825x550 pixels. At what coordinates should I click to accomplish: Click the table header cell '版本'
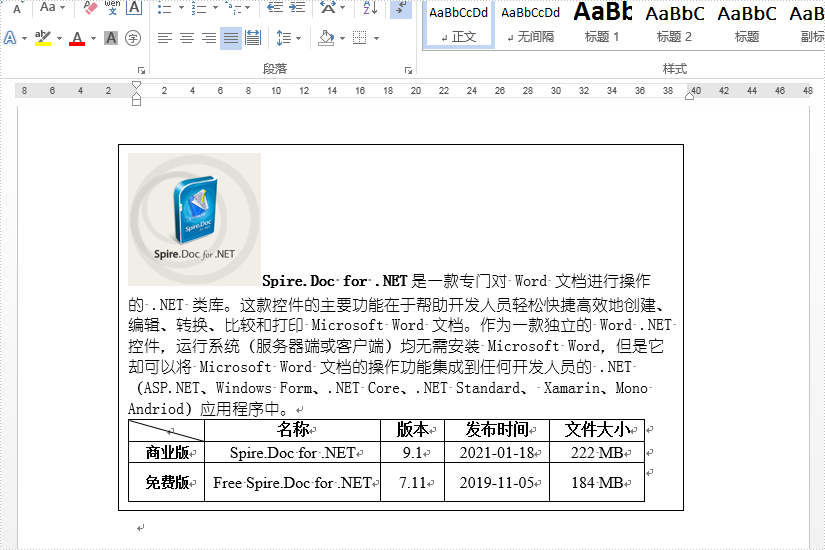[x=412, y=430]
